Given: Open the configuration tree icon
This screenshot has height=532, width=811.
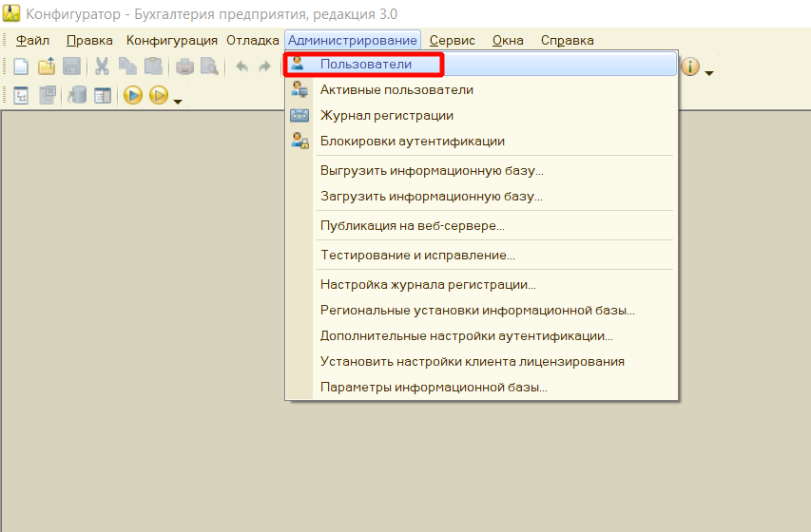Looking at the screenshot, I should 21,95.
